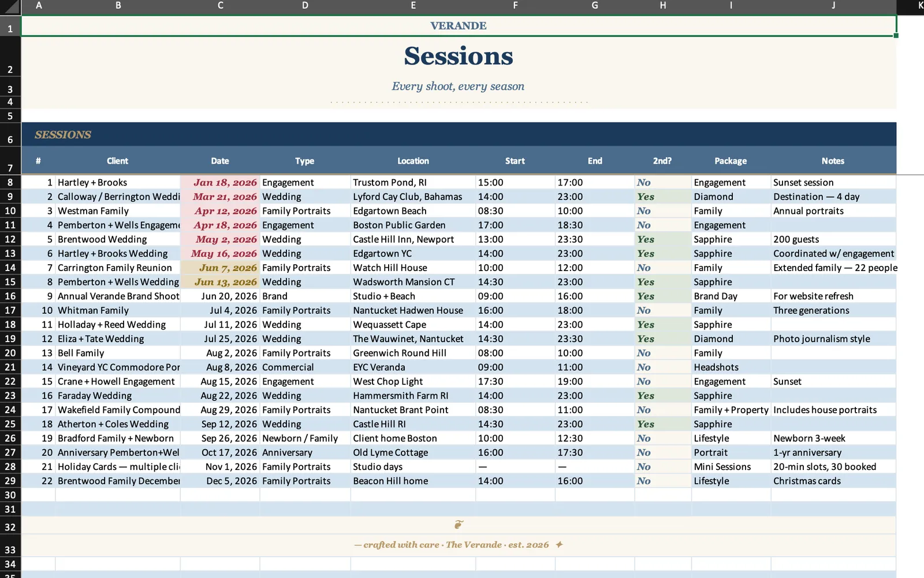Select the Mini Sessions package cell

[731, 466]
